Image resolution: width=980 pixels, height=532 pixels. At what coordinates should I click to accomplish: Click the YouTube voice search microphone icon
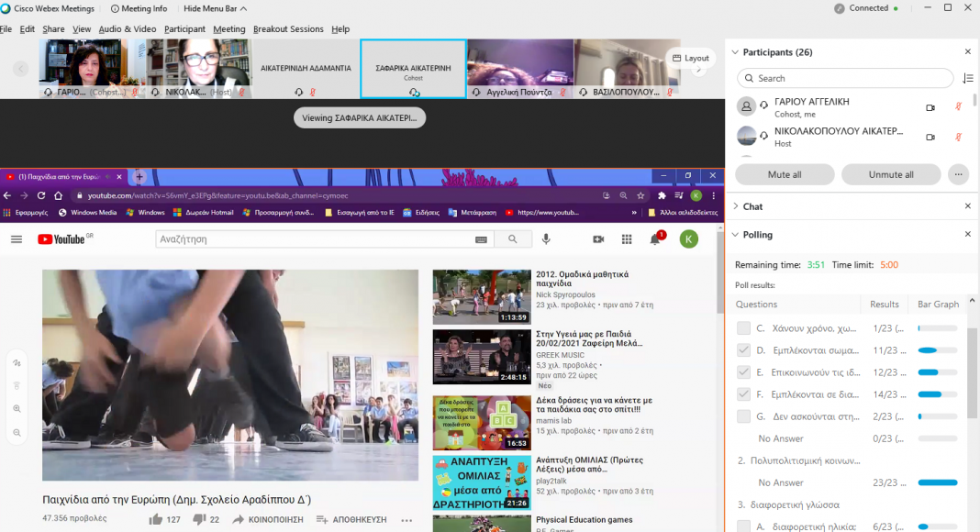(x=546, y=239)
